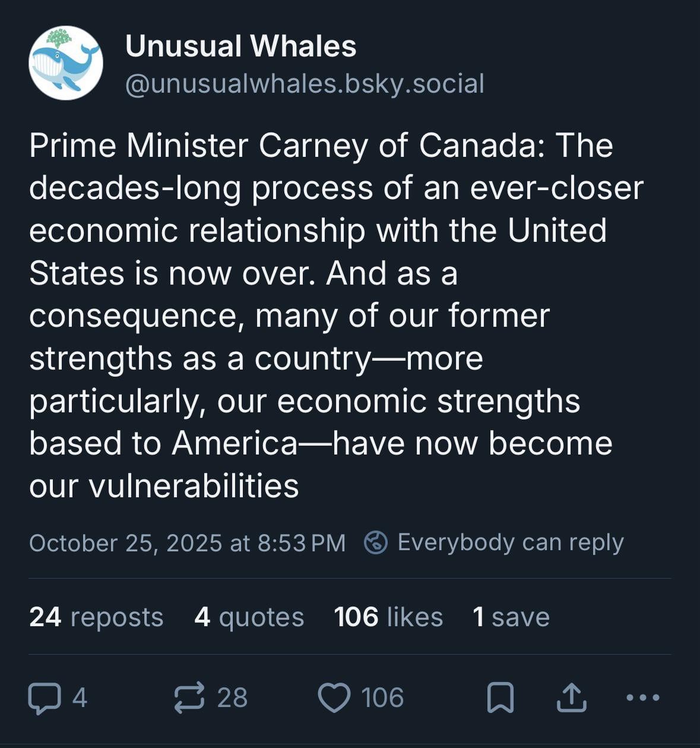
Task: Click the share upload icon
Action: point(571,697)
